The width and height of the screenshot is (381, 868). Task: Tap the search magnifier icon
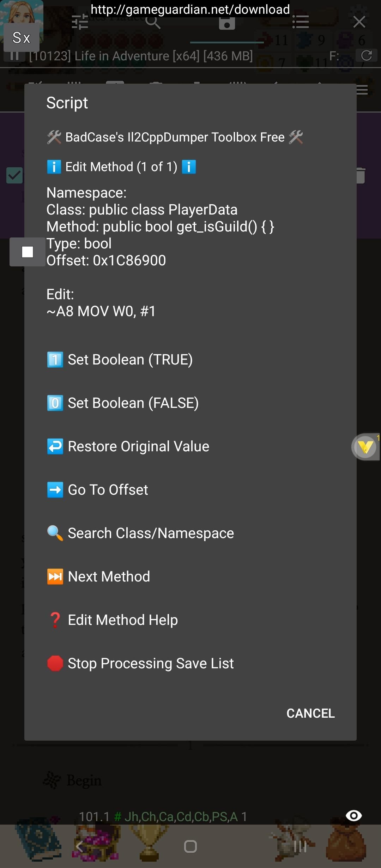coord(153,22)
